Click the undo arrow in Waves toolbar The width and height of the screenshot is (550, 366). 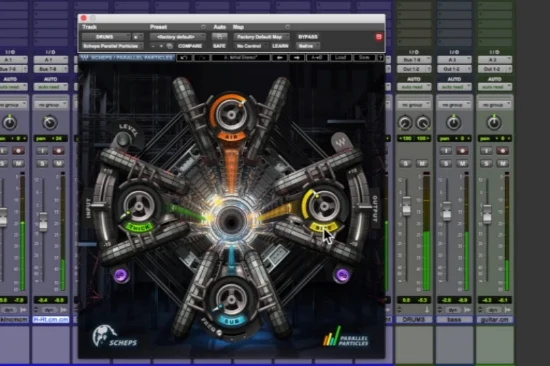click(x=184, y=58)
